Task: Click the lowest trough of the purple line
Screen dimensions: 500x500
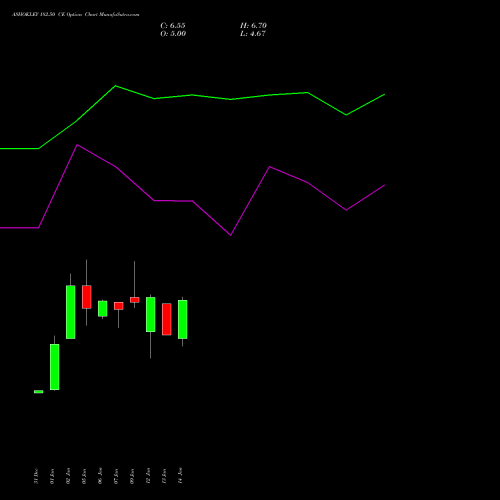Action: click(x=231, y=235)
